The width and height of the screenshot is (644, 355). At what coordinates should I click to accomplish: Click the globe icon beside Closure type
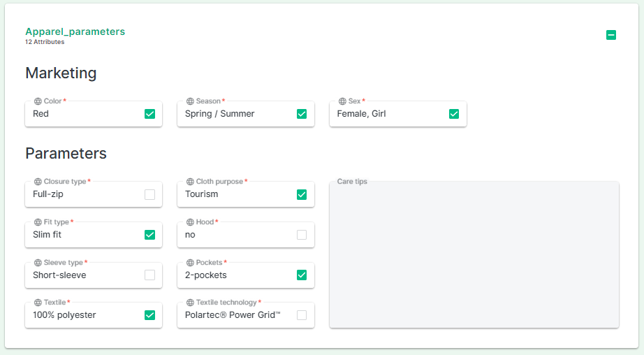click(x=38, y=182)
